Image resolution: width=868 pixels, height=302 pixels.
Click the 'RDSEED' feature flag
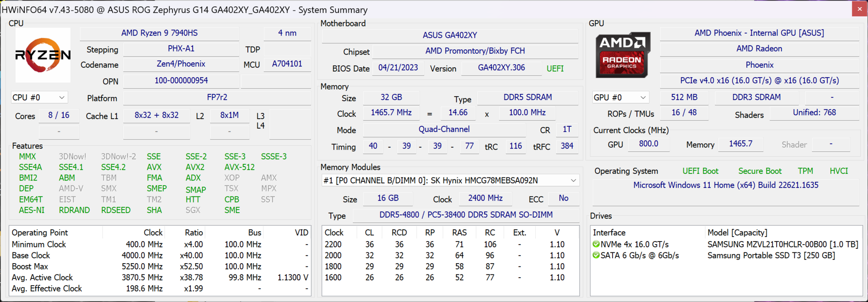tap(116, 210)
